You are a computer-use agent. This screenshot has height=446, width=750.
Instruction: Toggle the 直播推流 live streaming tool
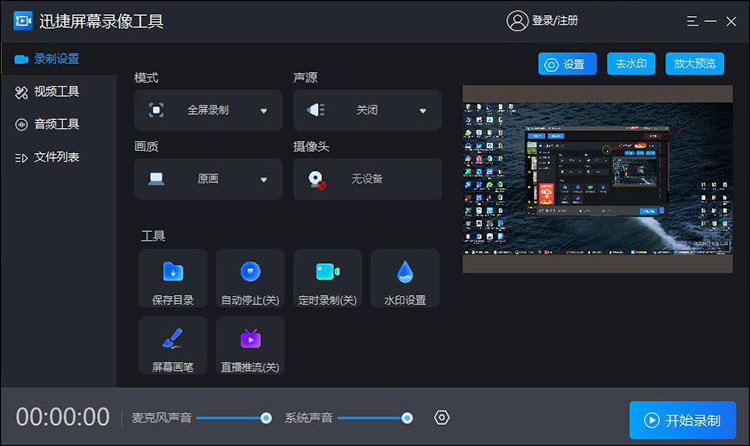(x=250, y=345)
